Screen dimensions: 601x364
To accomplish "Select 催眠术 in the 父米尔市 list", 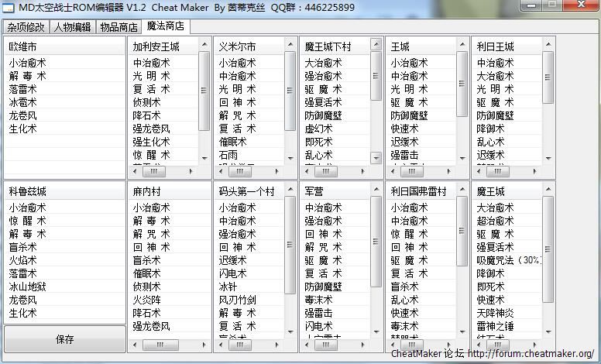I will click(232, 142).
